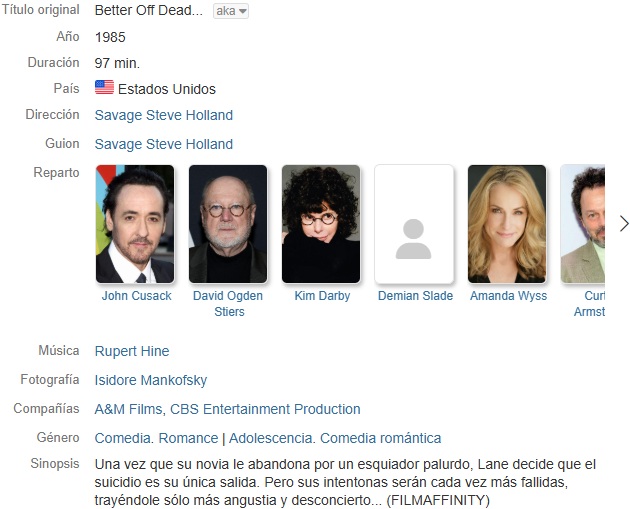Open composer Rupert Hine's page
Image resolution: width=630 pixels, height=509 pixels.
(132, 351)
